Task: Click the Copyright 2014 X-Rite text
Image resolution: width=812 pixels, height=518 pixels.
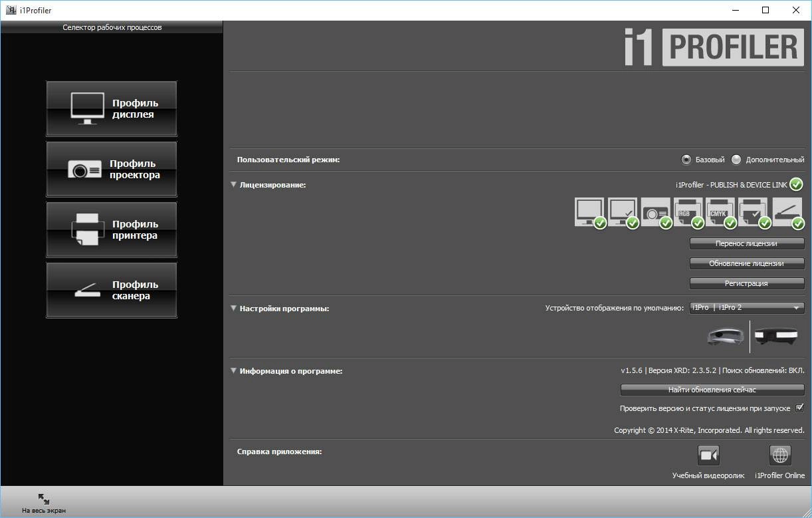Action: point(709,430)
